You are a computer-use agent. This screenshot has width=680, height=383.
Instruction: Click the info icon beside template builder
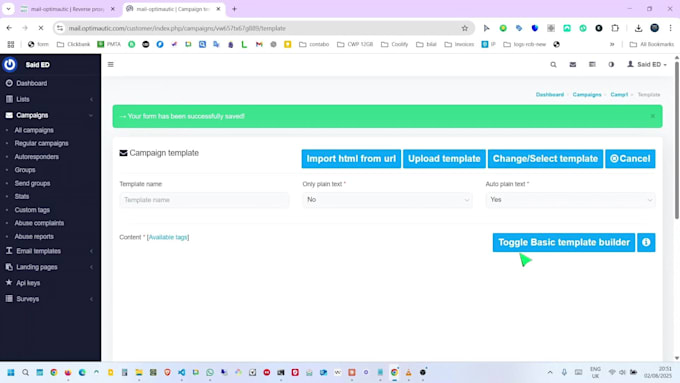click(646, 242)
